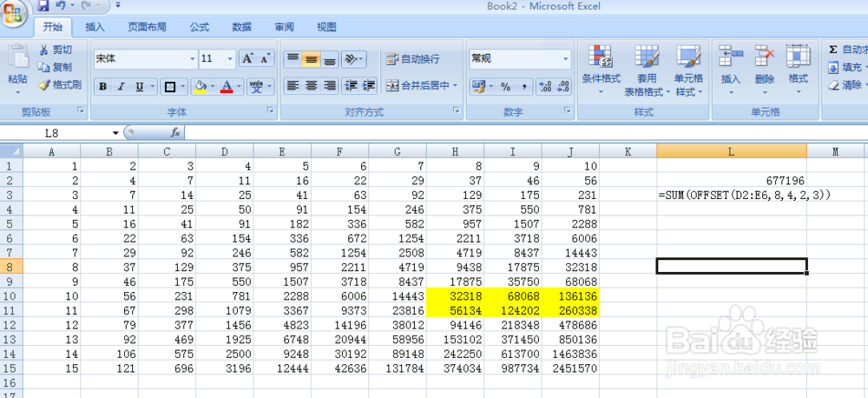Open the merge options dropdown arrow

pyautogui.click(x=455, y=85)
